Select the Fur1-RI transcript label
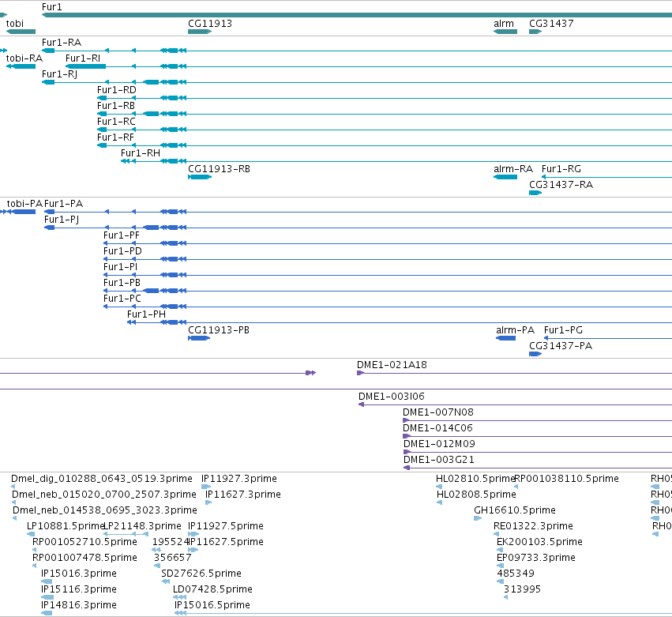The height and width of the screenshot is (617, 672). [83, 58]
